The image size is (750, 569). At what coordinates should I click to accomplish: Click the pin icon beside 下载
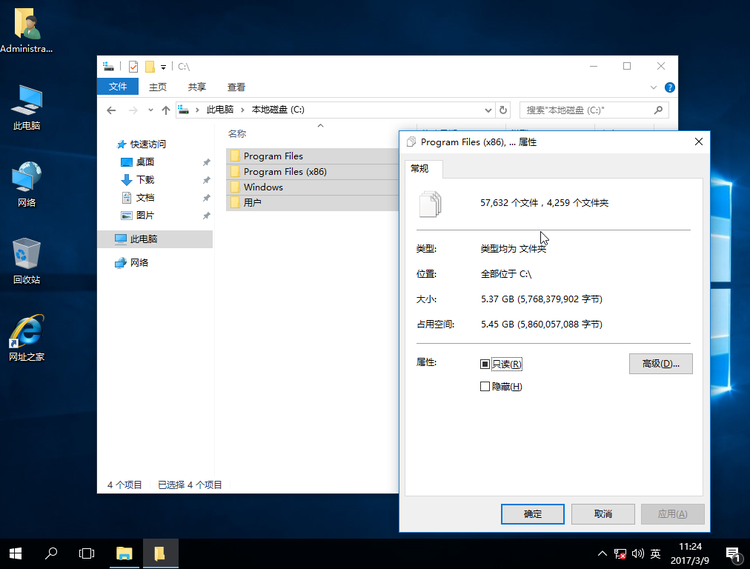pyautogui.click(x=206, y=180)
